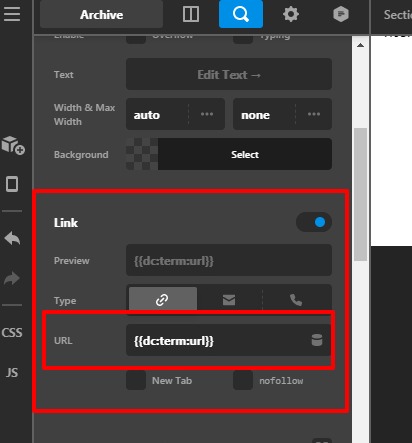Select the URL link type icon
The height and width of the screenshot is (443, 412).
click(x=163, y=300)
